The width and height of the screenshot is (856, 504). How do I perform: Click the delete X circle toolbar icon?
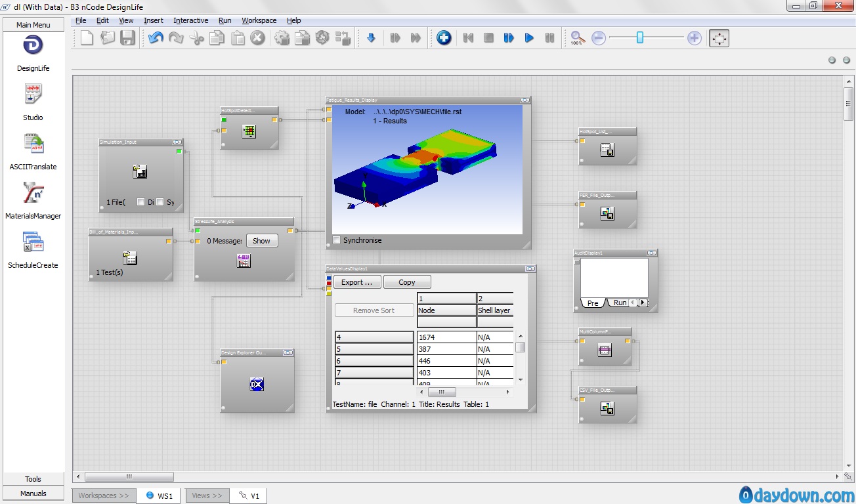[x=258, y=38]
